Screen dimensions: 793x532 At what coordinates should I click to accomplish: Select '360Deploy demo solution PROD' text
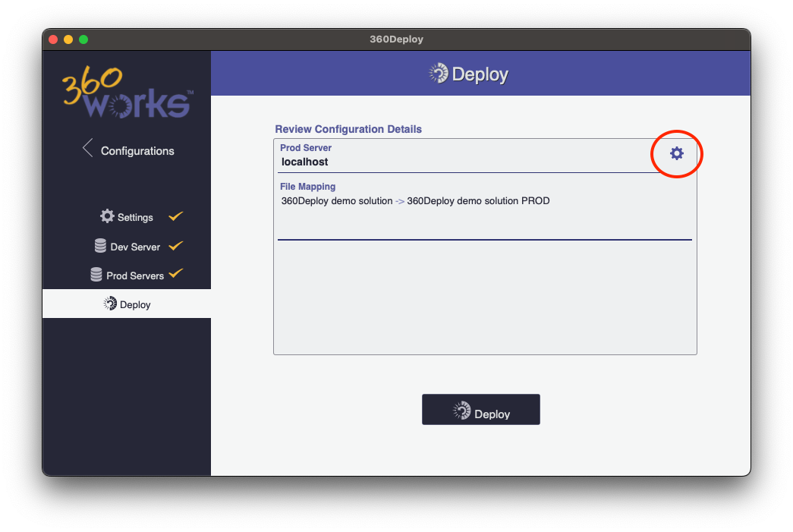point(478,201)
